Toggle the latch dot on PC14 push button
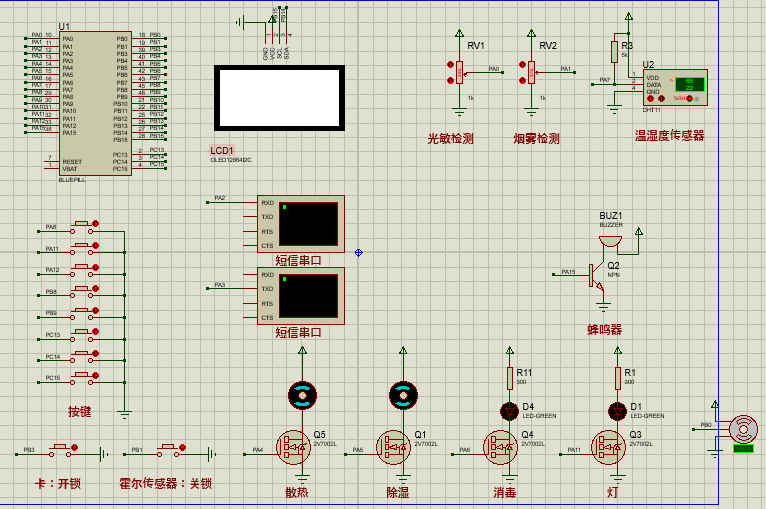Viewport: 766px width, 509px height. click(x=95, y=354)
